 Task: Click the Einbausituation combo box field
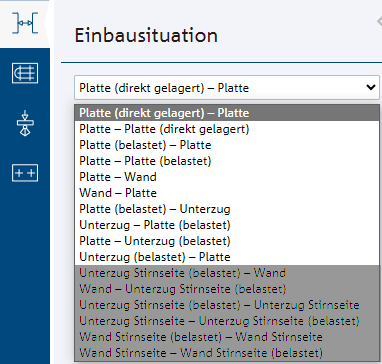point(227,87)
